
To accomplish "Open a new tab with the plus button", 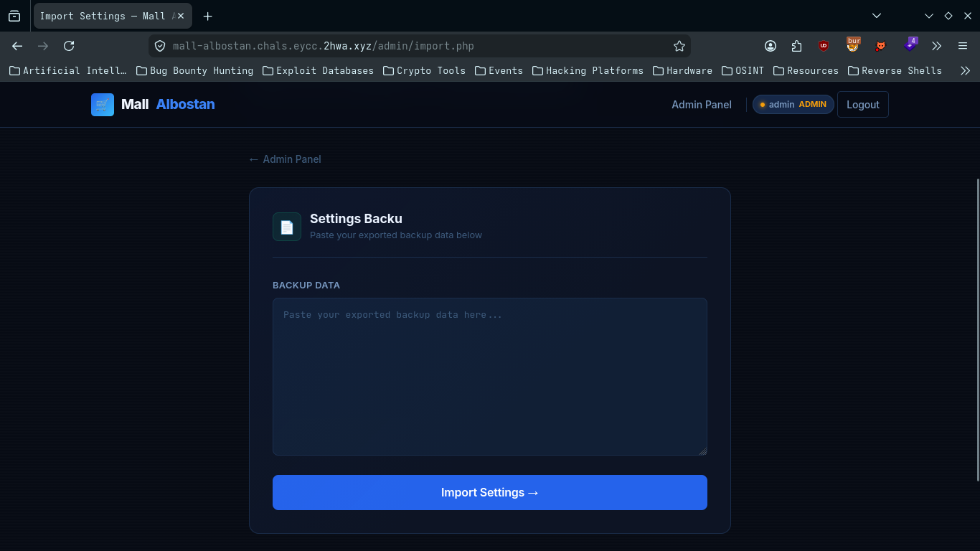I will (207, 16).
